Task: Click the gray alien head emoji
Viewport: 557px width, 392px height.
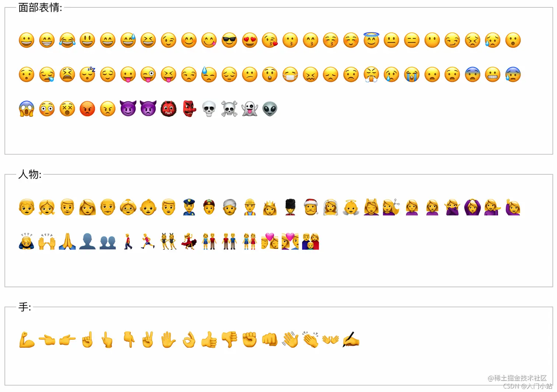Action: click(270, 109)
